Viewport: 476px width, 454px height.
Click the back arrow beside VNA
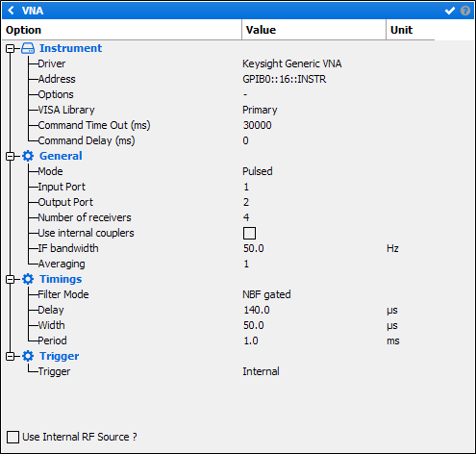(x=12, y=11)
